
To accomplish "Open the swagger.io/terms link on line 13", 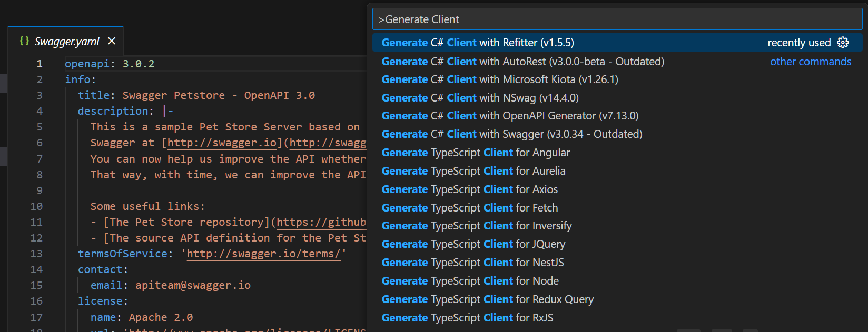I will point(263,254).
